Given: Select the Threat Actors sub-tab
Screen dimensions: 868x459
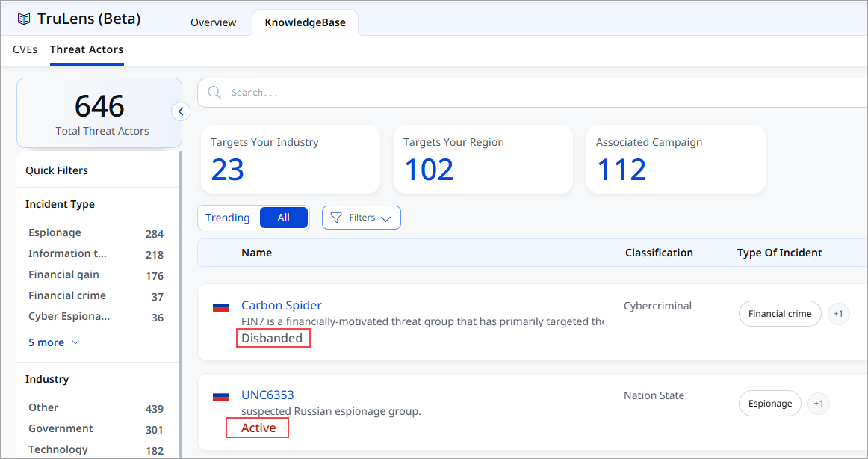Looking at the screenshot, I should pos(87,49).
